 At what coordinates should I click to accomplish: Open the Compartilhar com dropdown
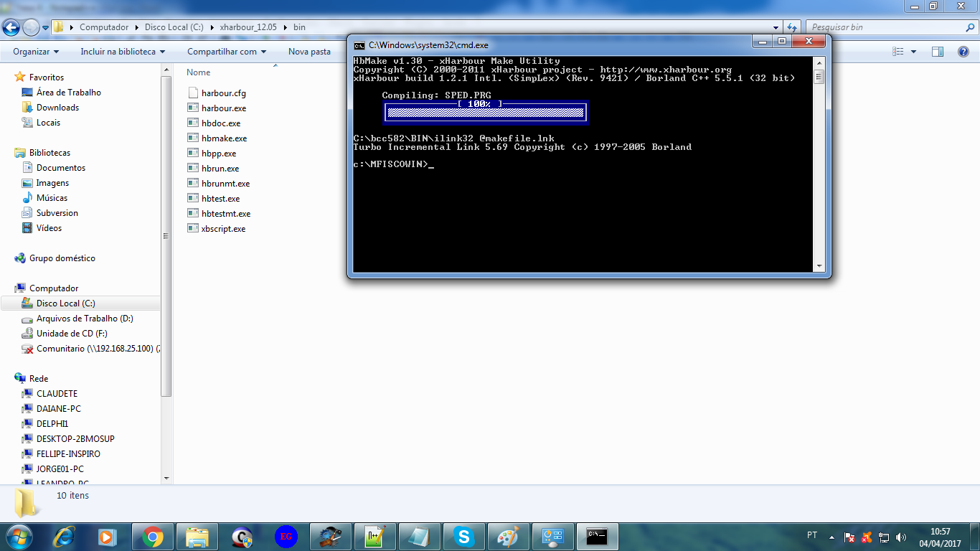[x=227, y=52]
